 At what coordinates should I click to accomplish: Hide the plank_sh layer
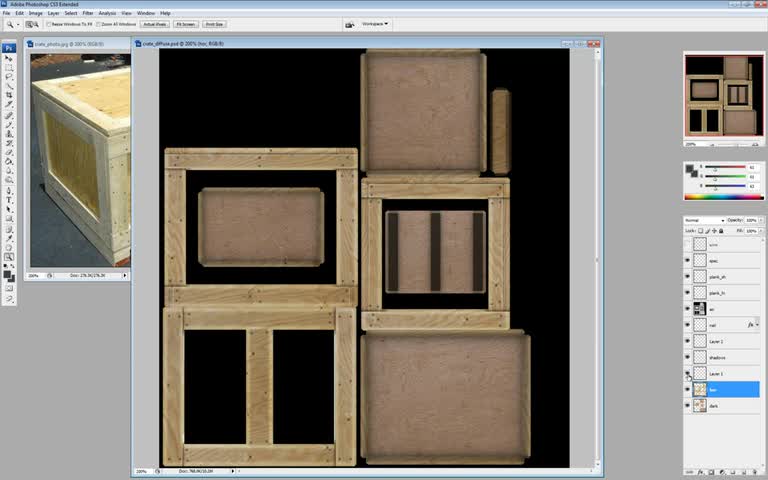tap(687, 276)
